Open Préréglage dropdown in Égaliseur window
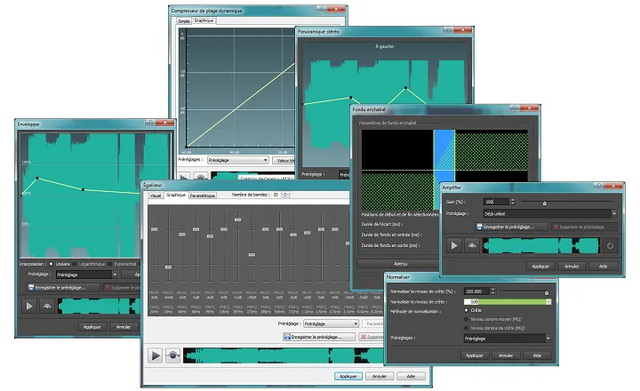Image resolution: width=640 pixels, height=391 pixels. pos(331,324)
